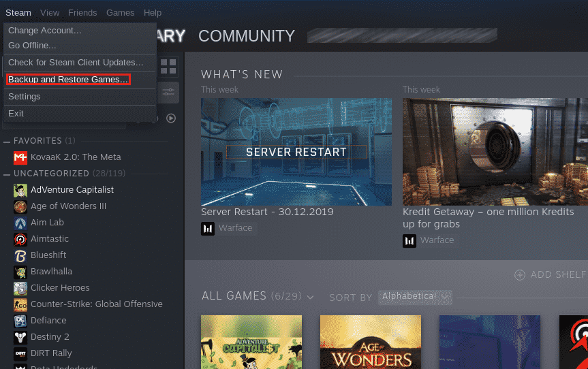Click the Defiance game icon
The height and width of the screenshot is (369, 588).
point(20,321)
